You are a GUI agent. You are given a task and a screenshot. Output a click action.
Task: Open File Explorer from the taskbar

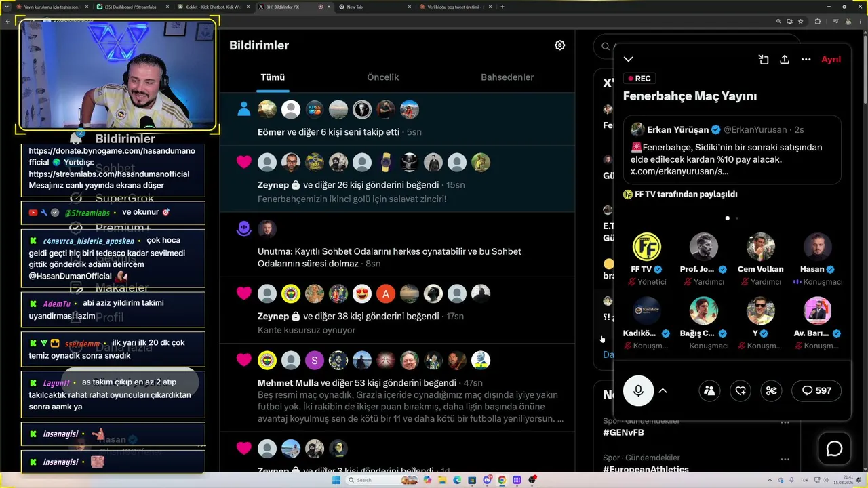(x=442, y=480)
